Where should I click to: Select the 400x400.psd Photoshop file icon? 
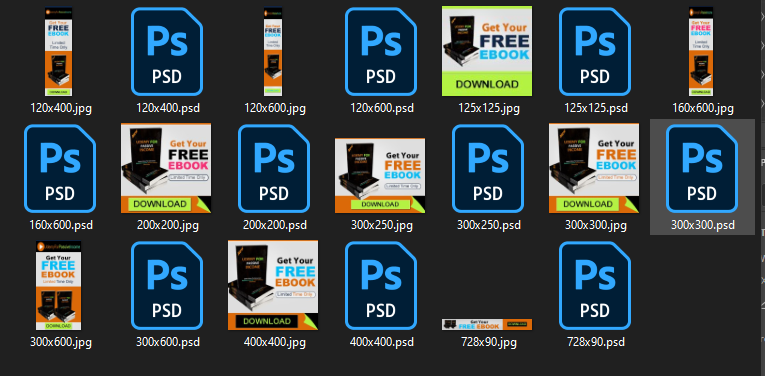[x=381, y=285]
